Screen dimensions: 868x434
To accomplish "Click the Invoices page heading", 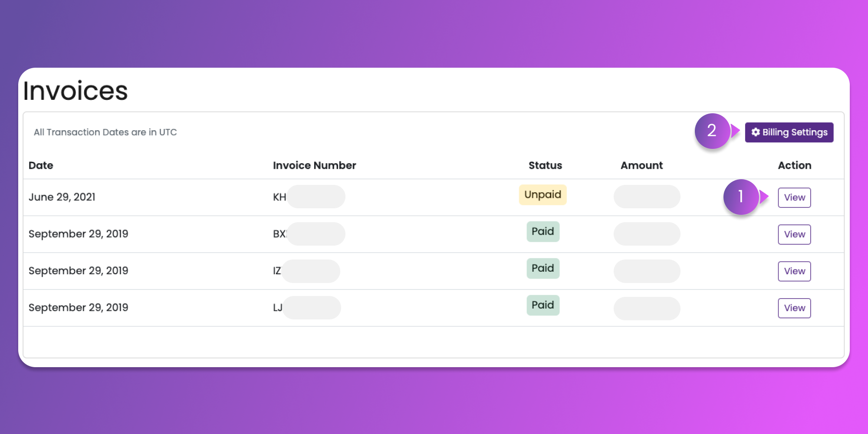I will 76,91.
